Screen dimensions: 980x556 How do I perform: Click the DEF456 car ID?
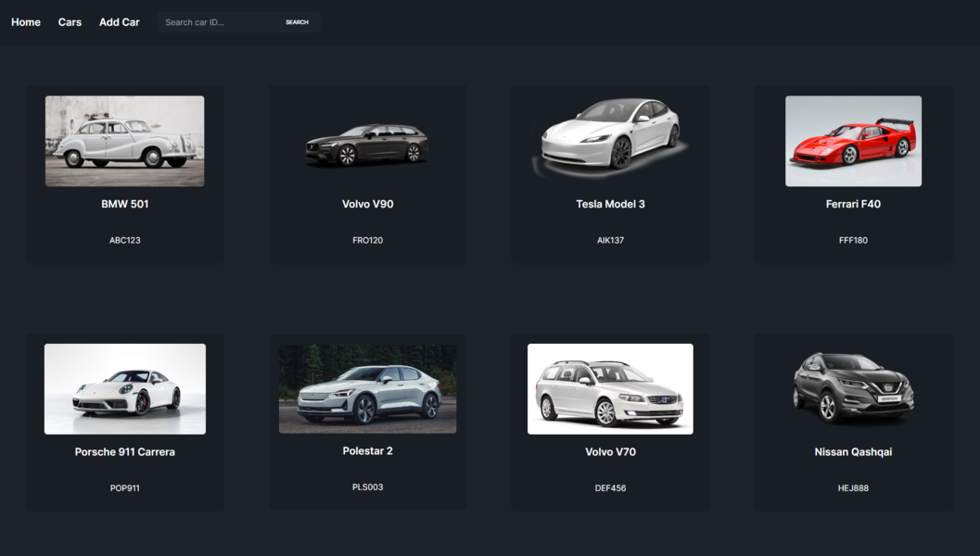611,488
